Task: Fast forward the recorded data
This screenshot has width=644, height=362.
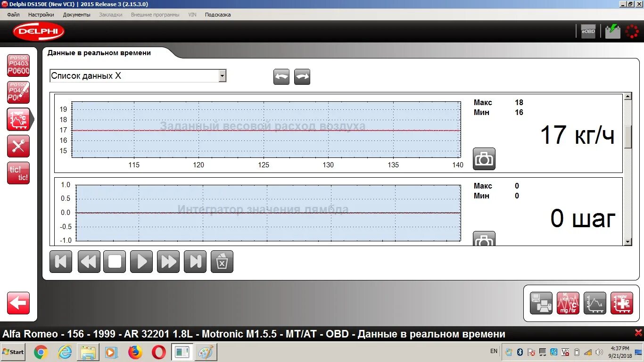Action: point(168,262)
